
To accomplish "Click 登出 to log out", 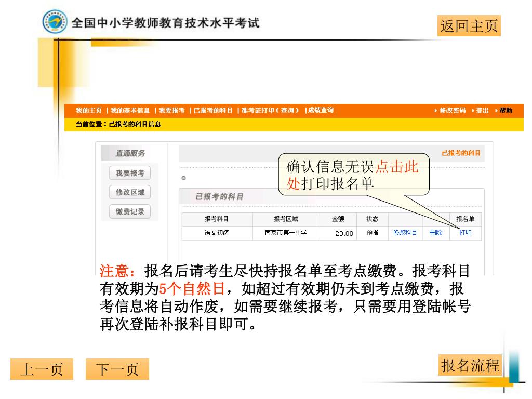I will click(482, 110).
